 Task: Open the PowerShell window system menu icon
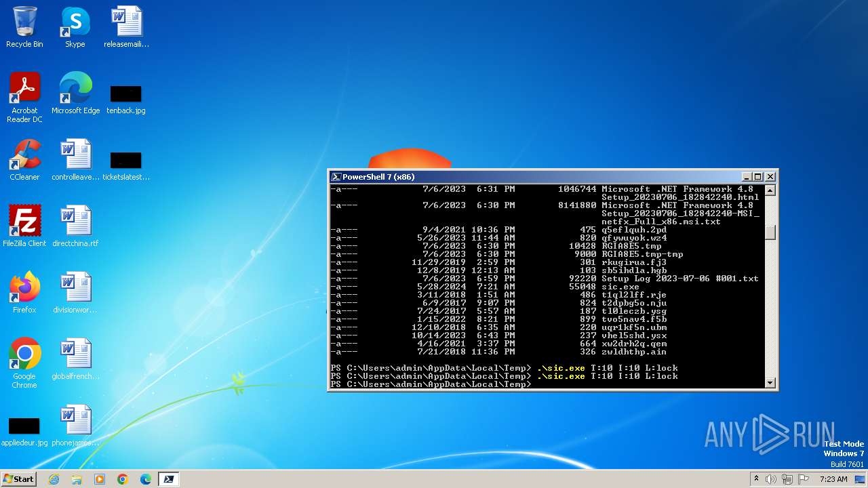(336, 177)
